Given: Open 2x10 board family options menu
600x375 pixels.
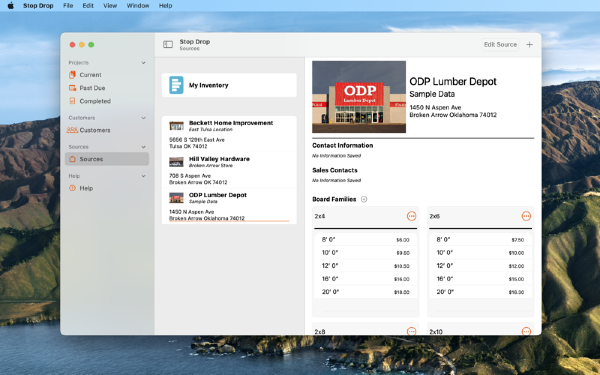Looking at the screenshot, I should (526, 331).
